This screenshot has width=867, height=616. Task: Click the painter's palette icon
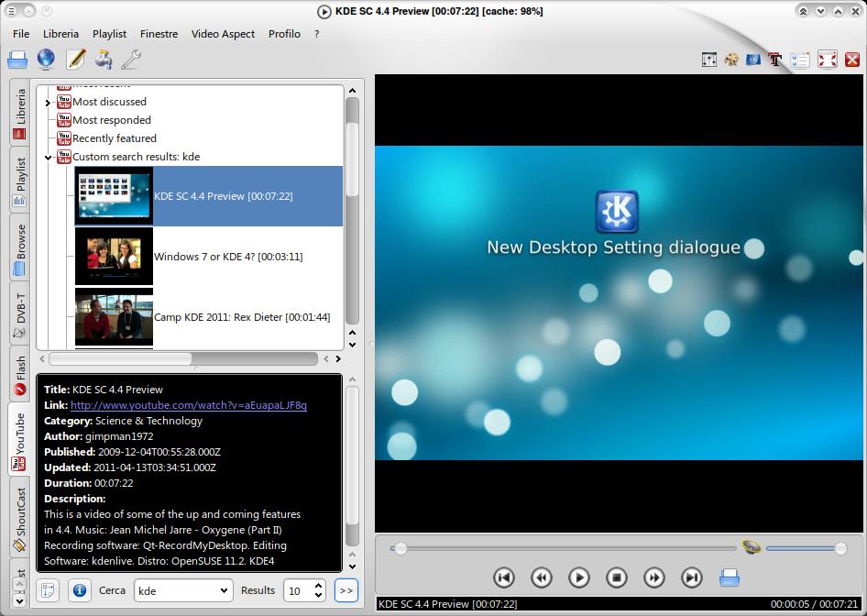[x=731, y=60]
